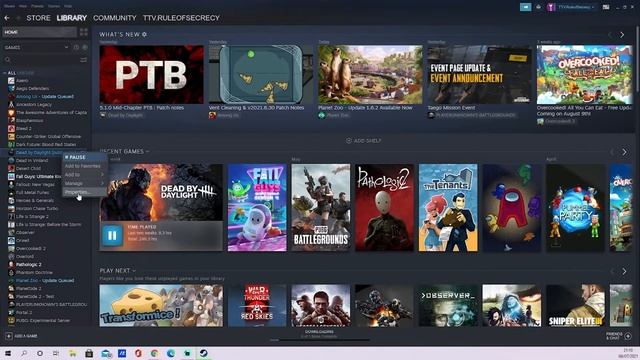
Task: Open the Windows Start menu
Action: click(x=8, y=353)
